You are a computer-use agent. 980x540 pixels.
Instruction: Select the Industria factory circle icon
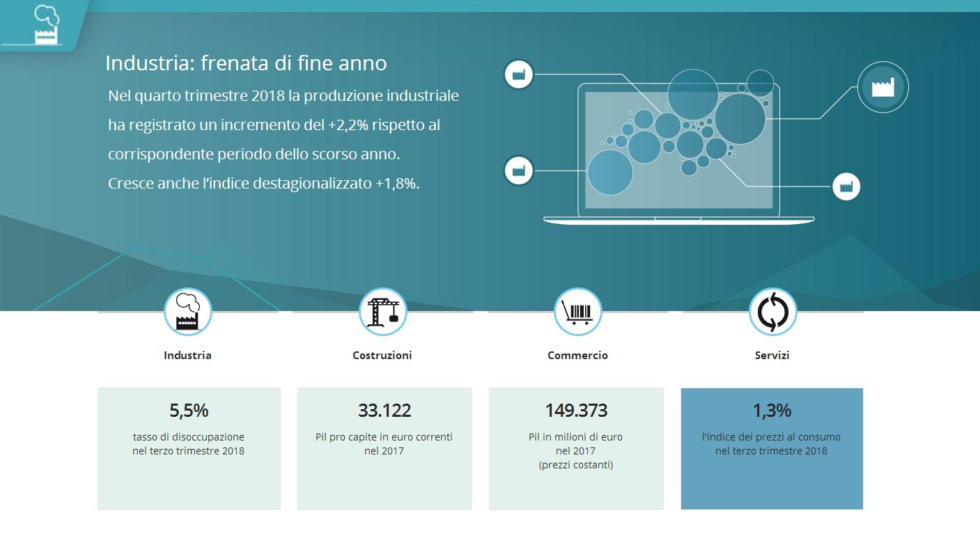(x=188, y=312)
